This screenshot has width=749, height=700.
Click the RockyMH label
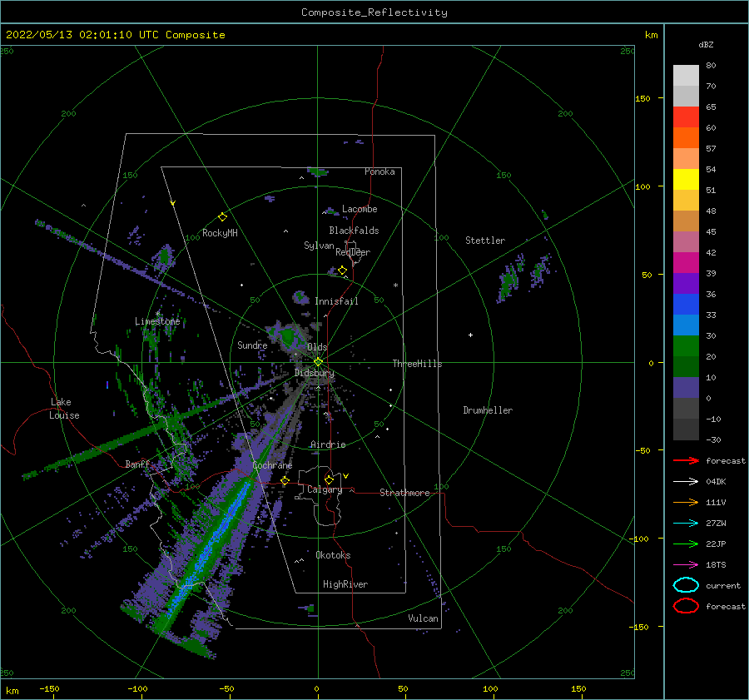pyautogui.click(x=220, y=233)
